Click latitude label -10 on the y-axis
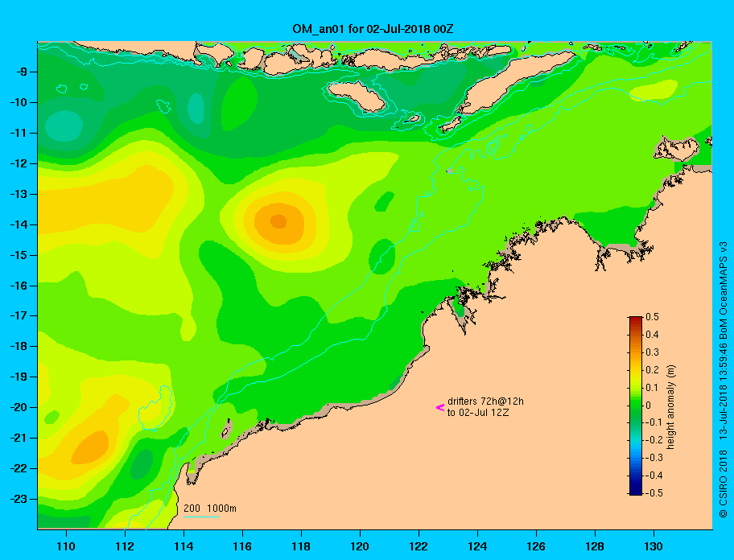 pyautogui.click(x=19, y=102)
